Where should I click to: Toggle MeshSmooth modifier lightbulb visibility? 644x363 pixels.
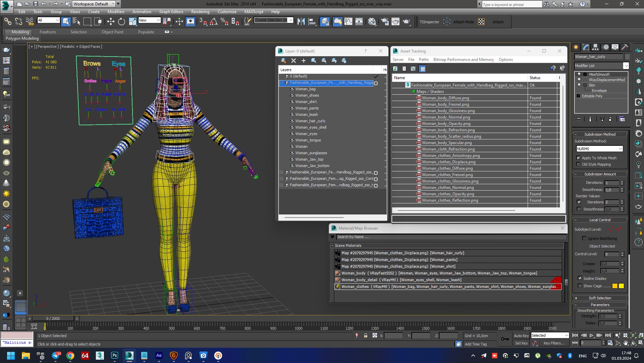pos(579,74)
